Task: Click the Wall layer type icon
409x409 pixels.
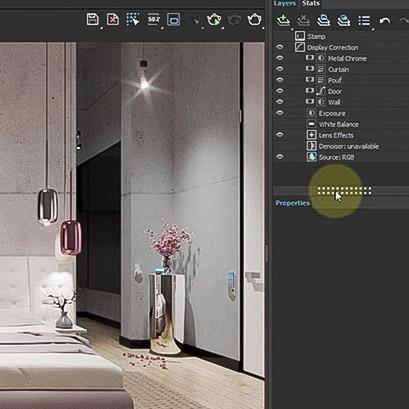Action: click(321, 102)
